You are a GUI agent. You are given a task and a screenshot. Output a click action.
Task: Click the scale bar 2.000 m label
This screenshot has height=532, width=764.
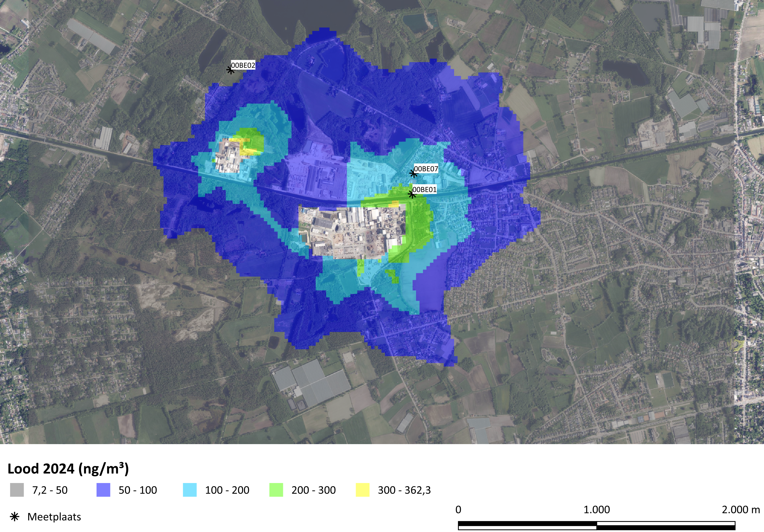point(741,510)
